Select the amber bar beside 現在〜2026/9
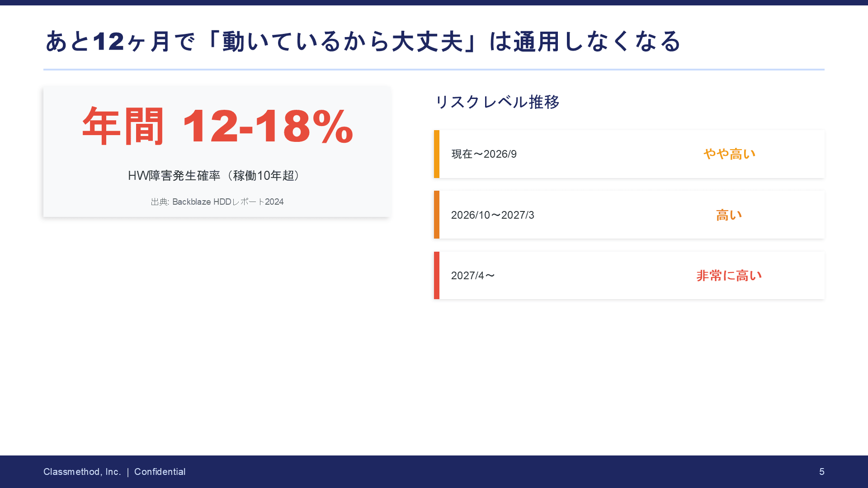The width and height of the screenshot is (868, 488). (437, 154)
